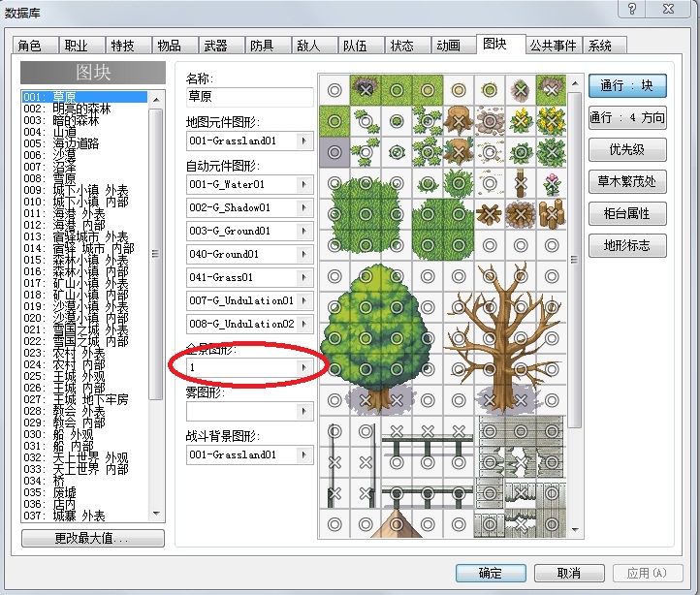Open dropdown for 001-Grassland01 tileset graphic
This screenshot has height=595, width=700.
pos(304,141)
